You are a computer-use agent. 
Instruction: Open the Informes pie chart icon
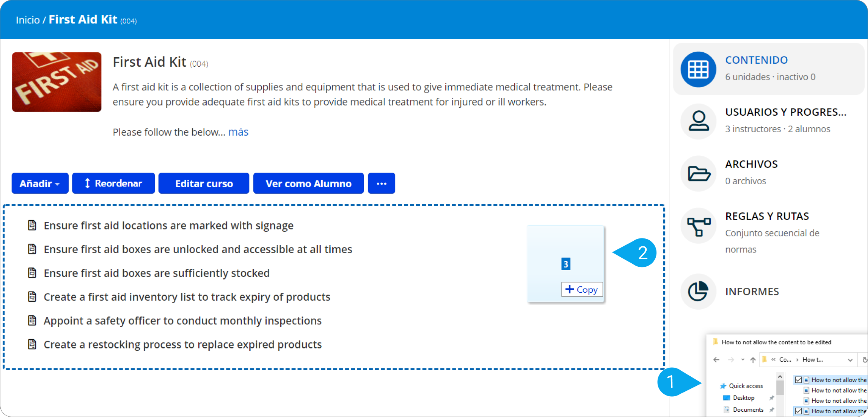698,291
